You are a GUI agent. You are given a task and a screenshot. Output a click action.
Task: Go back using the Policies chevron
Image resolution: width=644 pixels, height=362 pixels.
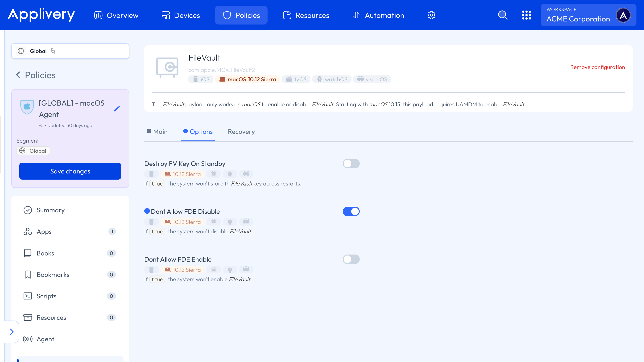pos(18,75)
